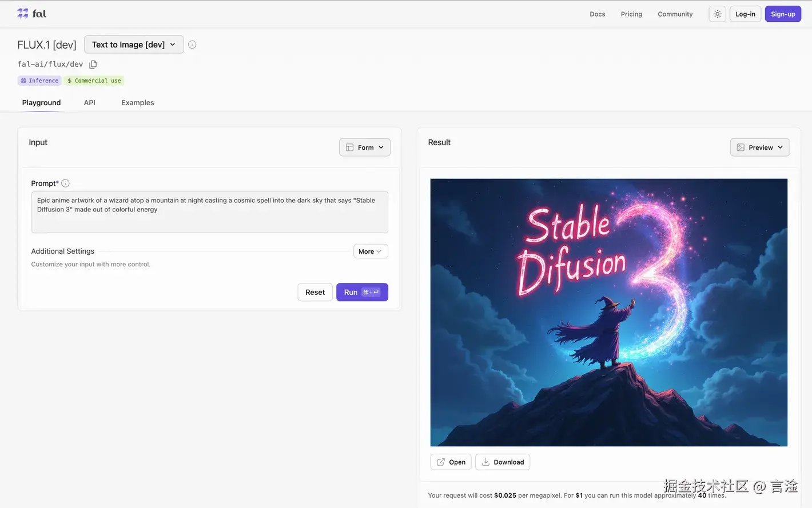Screen dimensions: 812x508
Task: Click the FLUX.1 [dev] title
Action: pyautogui.click(x=47, y=45)
